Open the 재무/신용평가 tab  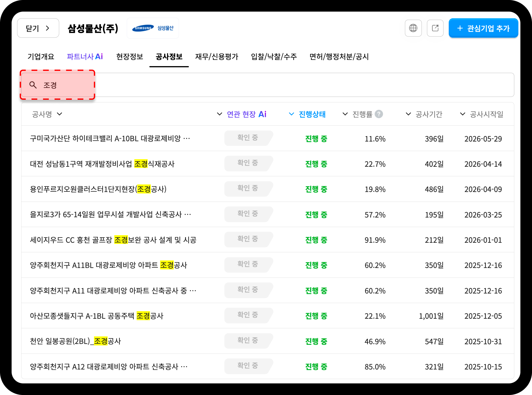tap(217, 57)
